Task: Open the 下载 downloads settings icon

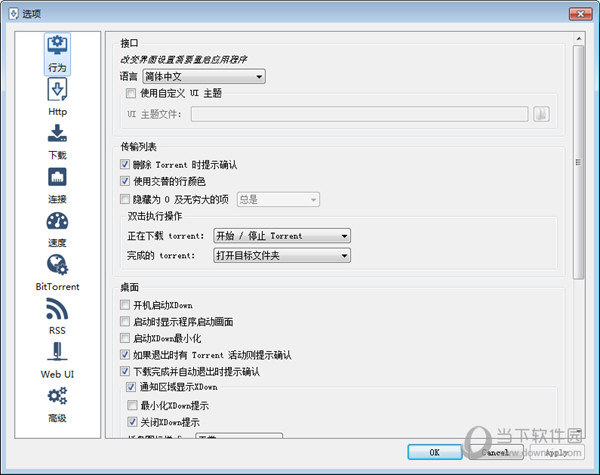Action: pyautogui.click(x=57, y=141)
